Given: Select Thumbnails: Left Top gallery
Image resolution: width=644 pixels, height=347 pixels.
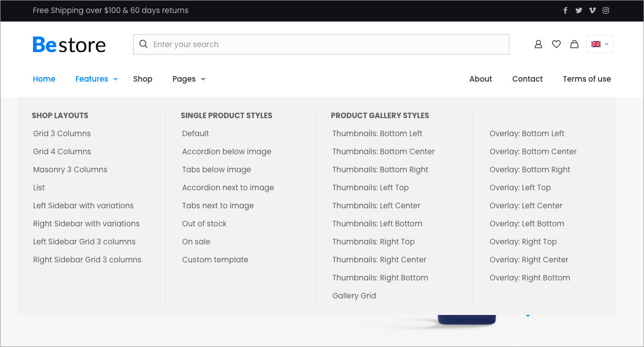Looking at the screenshot, I should [371, 187].
